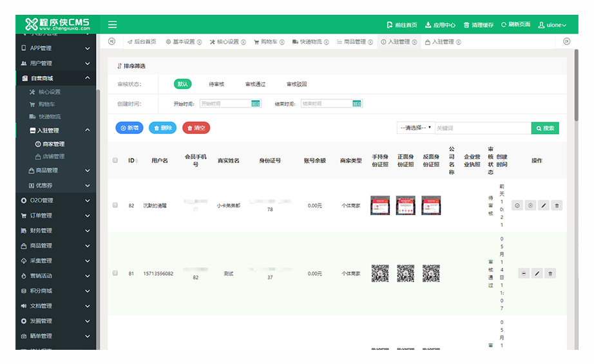Open 应用中心 app center
Image resolution: width=594 pixels, height=364 pixels.
tap(440, 25)
